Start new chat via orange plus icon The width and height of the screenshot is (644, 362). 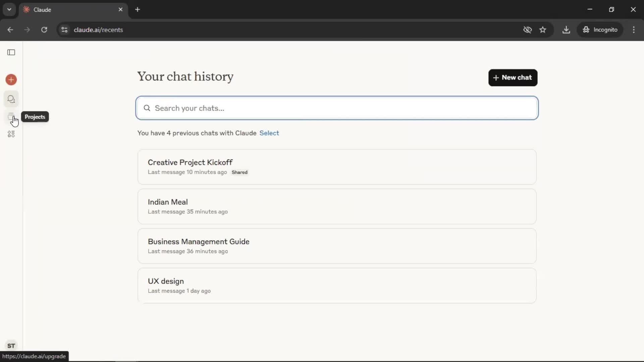[11, 80]
